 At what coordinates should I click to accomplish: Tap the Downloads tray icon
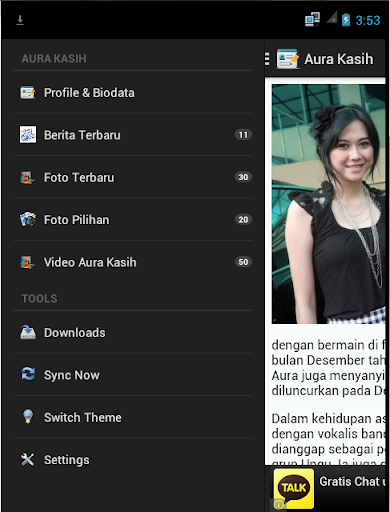tap(28, 332)
